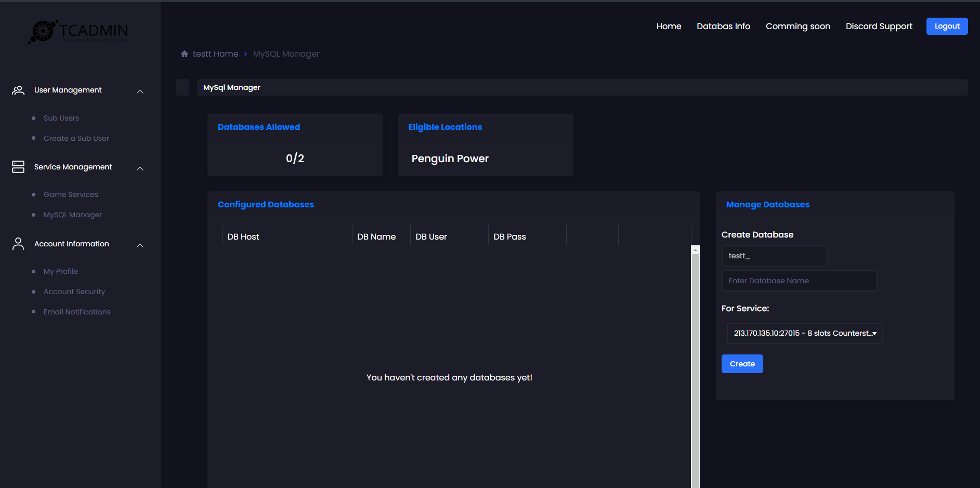Click the Configured Databases heading
Viewport: 980px width, 488px height.
coord(266,205)
